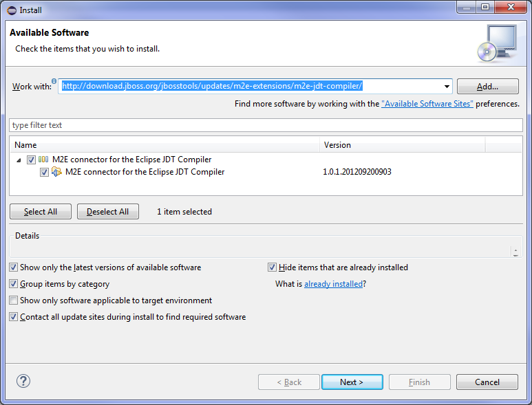Toggle Show only the latest versions checkbox
This screenshot has height=405, width=532.
13,267
